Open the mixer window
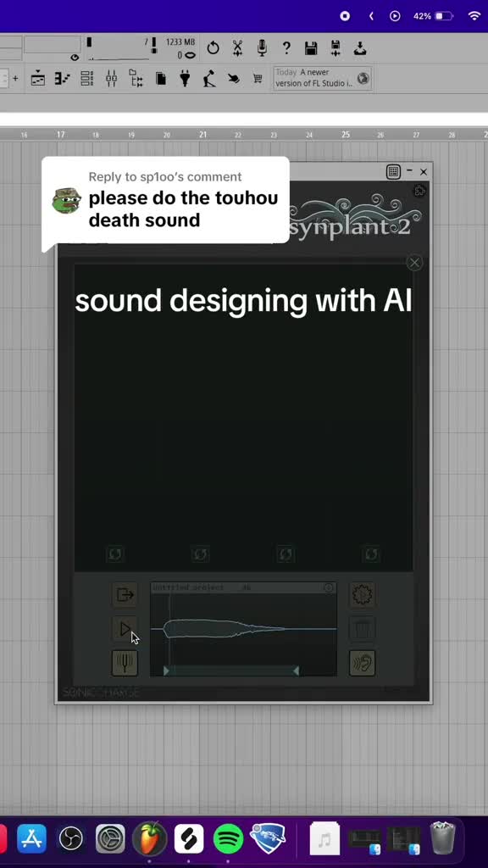The height and width of the screenshot is (868, 488). pyautogui.click(x=111, y=79)
